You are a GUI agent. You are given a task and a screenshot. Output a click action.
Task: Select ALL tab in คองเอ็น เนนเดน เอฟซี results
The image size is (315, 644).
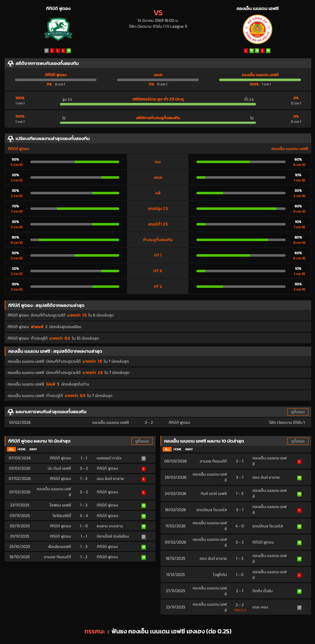coord(167,449)
